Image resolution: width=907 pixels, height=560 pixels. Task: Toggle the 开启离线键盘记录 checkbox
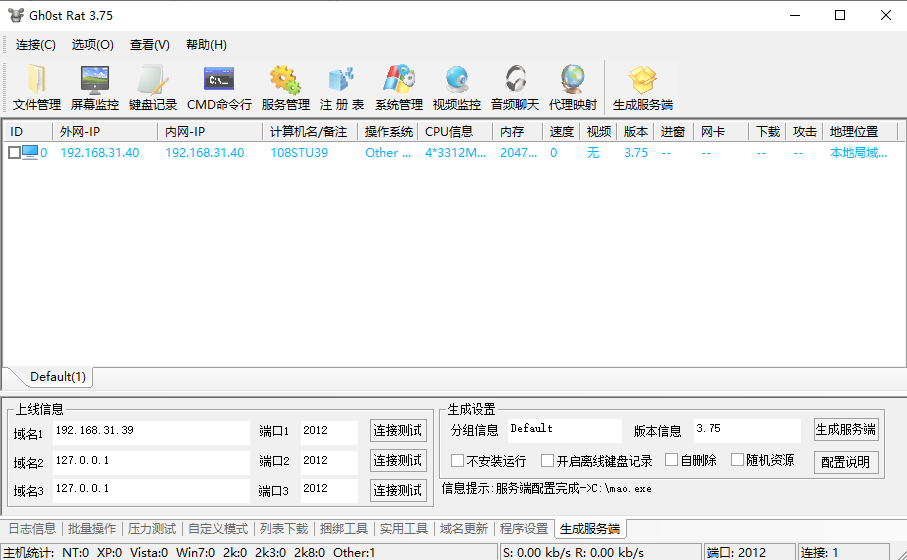[x=547, y=460]
